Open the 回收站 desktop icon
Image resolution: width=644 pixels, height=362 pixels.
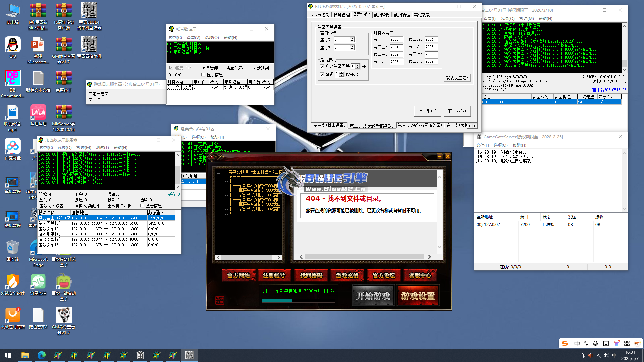[x=13, y=251]
